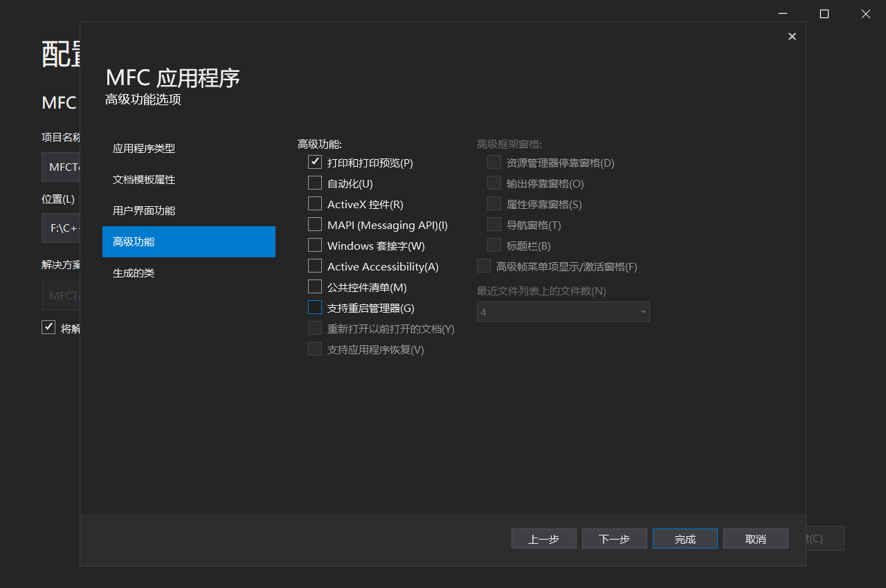The image size is (886, 588).
Task: Switch to 用户界面功能 page
Action: tap(189, 210)
